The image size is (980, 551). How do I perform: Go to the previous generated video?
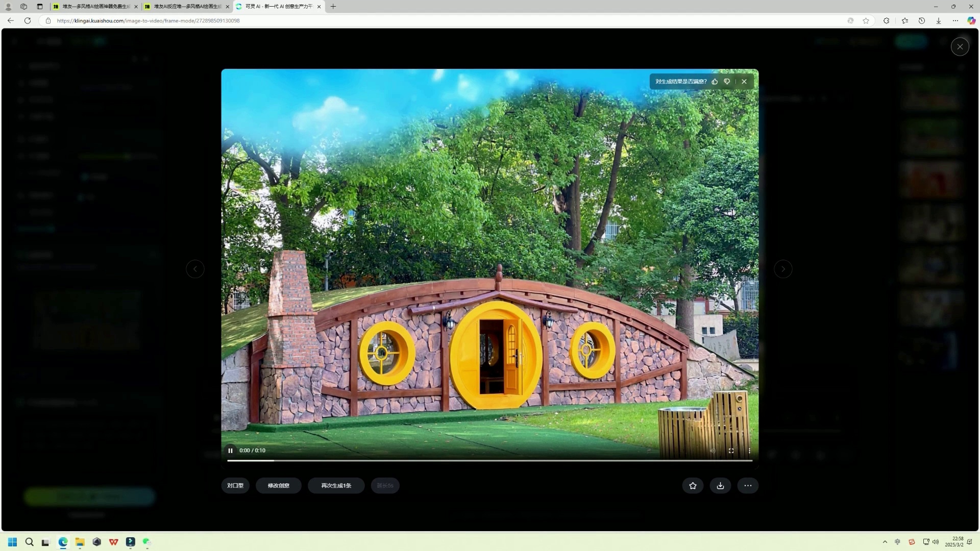195,269
